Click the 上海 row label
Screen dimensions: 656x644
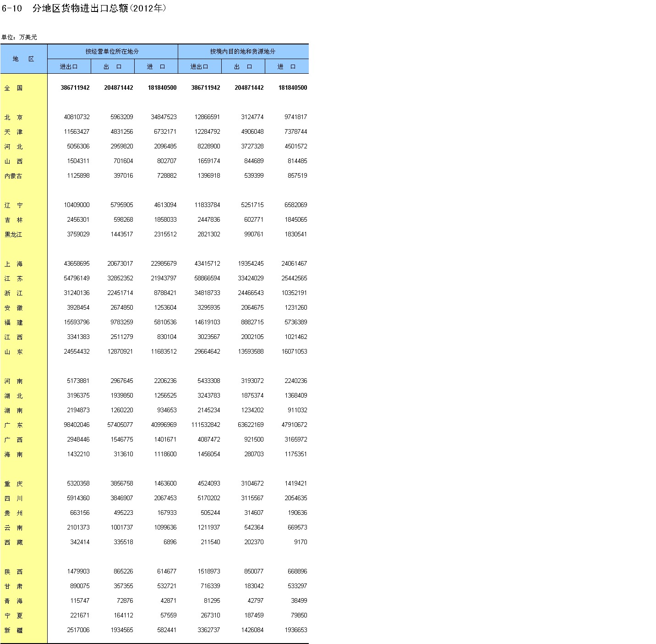(14, 264)
